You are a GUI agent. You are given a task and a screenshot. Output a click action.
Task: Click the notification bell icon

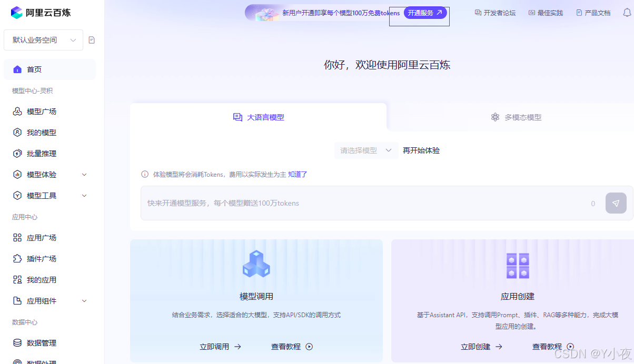coord(627,13)
